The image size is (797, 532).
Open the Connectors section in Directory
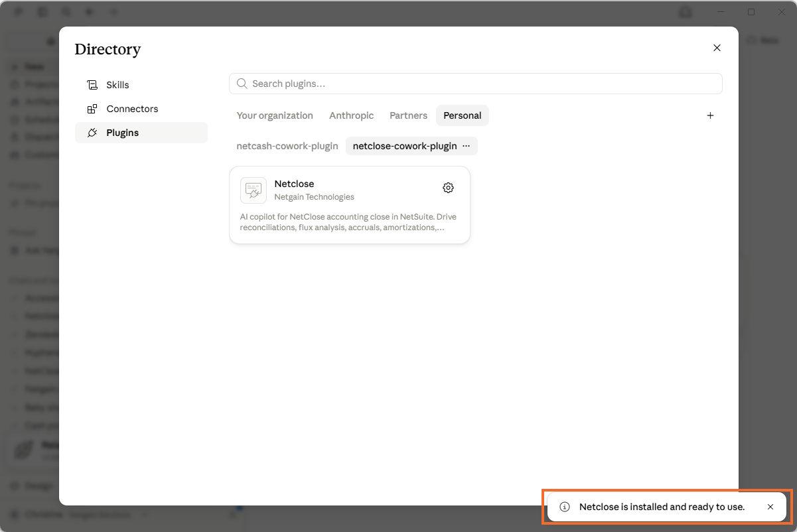(141, 109)
